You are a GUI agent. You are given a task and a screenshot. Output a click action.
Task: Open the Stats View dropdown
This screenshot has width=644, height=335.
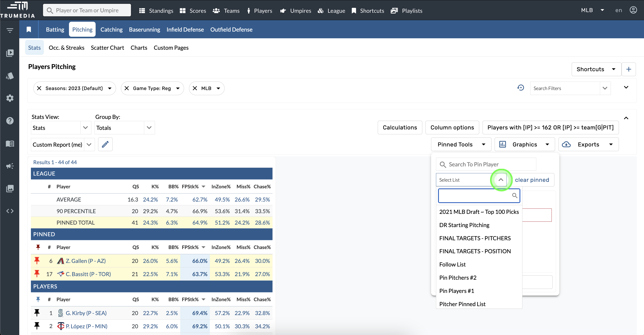tap(61, 128)
